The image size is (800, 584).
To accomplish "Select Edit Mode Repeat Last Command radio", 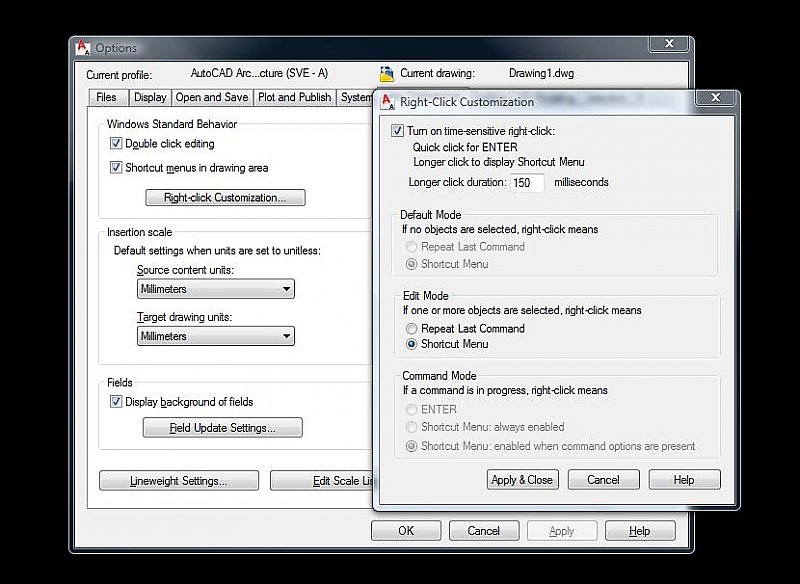I will pos(411,328).
